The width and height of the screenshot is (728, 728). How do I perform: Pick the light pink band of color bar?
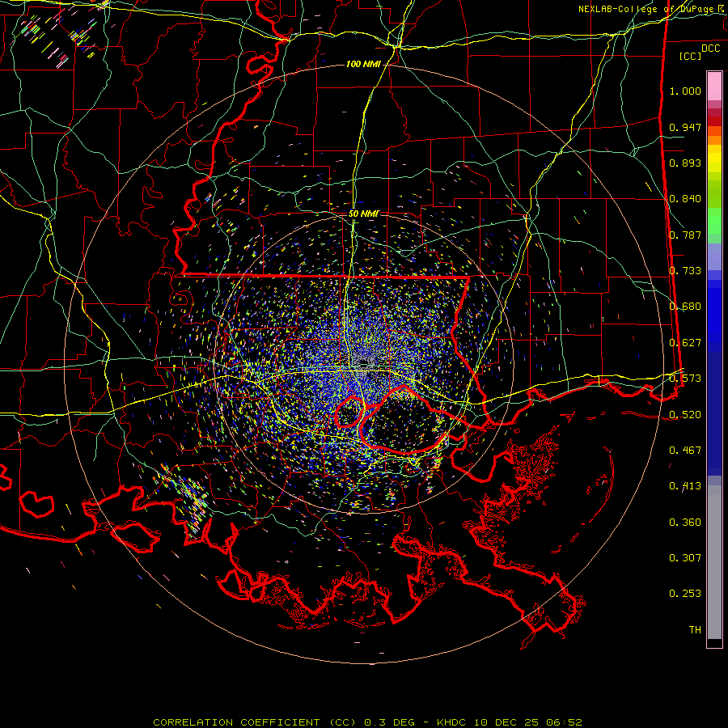tap(714, 87)
